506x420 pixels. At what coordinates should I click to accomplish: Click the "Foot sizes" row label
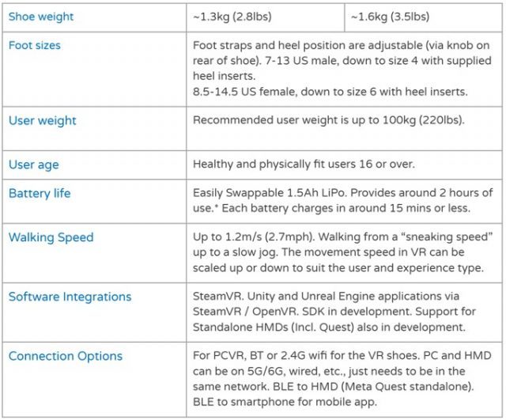pyautogui.click(x=35, y=45)
